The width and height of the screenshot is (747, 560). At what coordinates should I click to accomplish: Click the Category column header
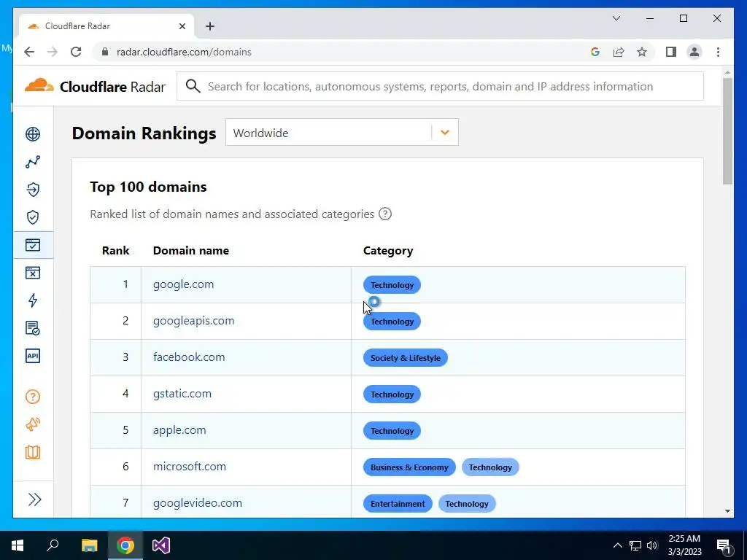tap(388, 251)
